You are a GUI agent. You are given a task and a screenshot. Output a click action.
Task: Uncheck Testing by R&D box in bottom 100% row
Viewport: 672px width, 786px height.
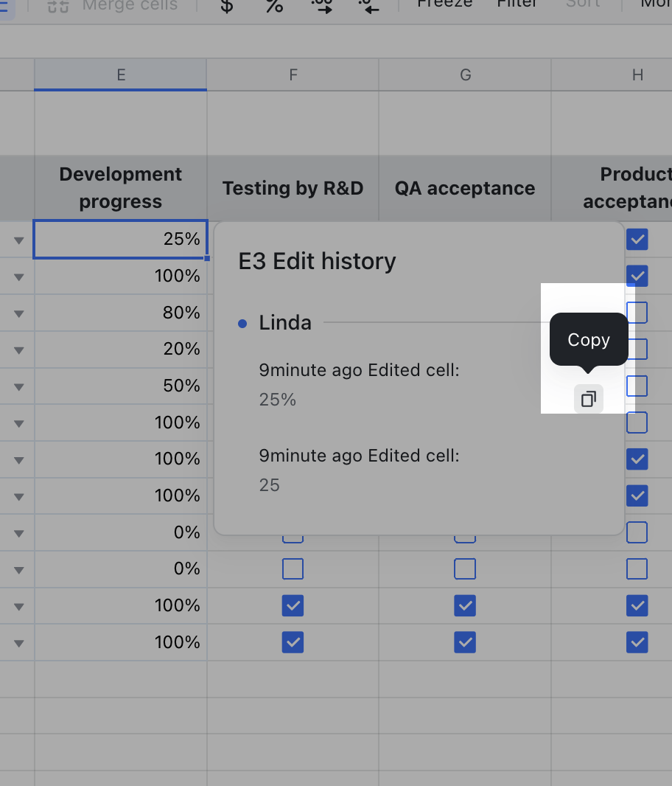(x=293, y=642)
